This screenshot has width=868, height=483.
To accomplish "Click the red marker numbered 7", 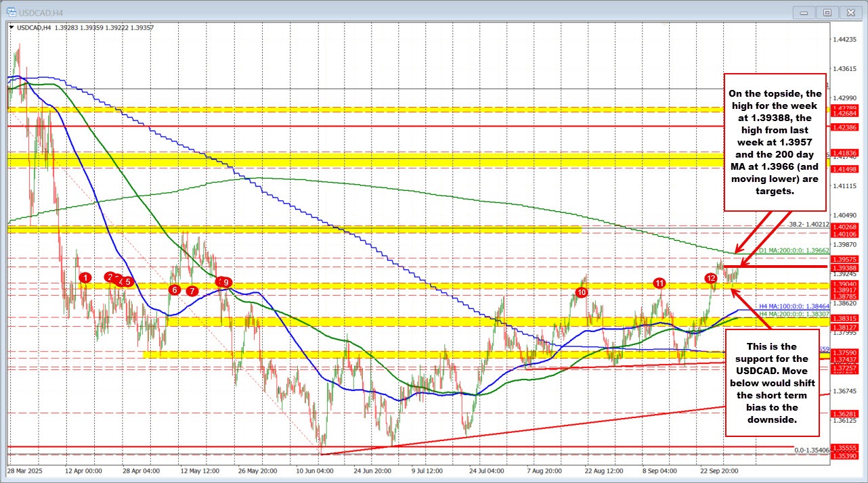I will coord(192,291).
